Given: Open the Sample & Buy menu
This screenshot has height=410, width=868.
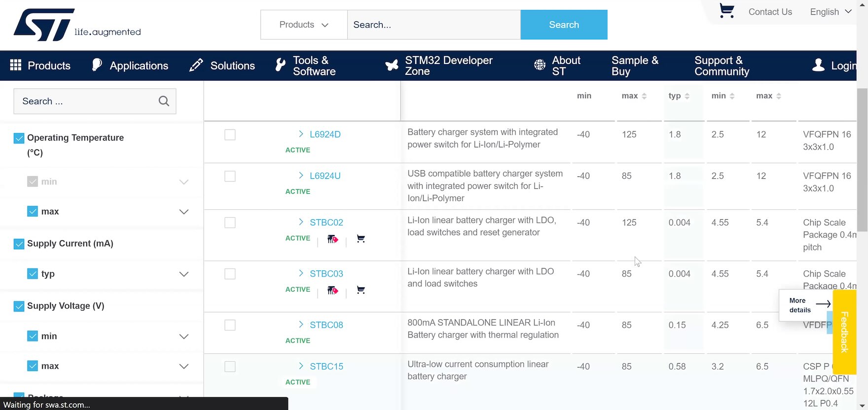Looking at the screenshot, I should coord(634,66).
